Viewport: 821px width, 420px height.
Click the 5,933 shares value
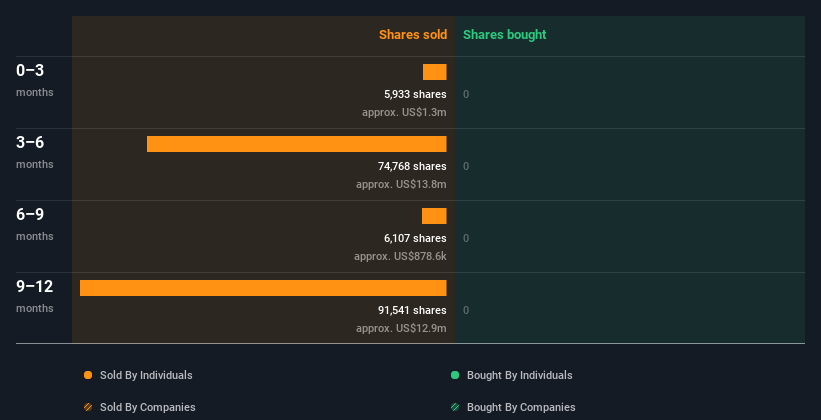(x=415, y=94)
